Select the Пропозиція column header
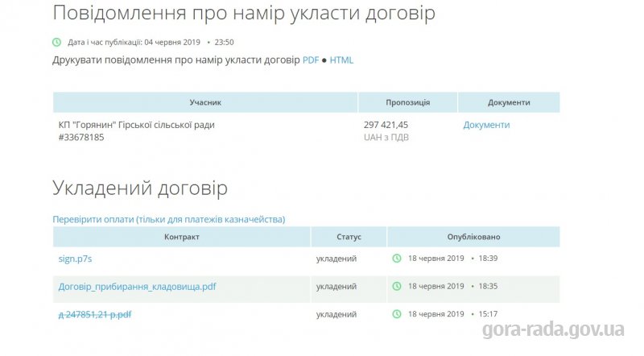This screenshot has width=644, height=356. tap(408, 102)
